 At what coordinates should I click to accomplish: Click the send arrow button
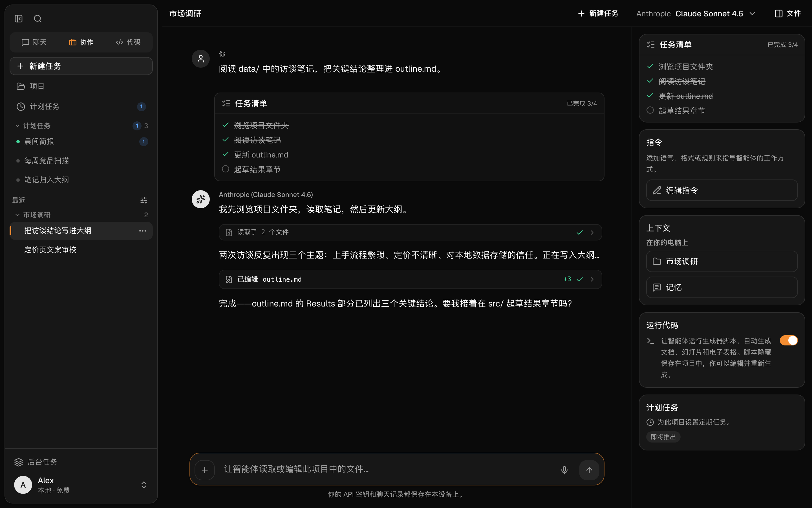(x=589, y=470)
